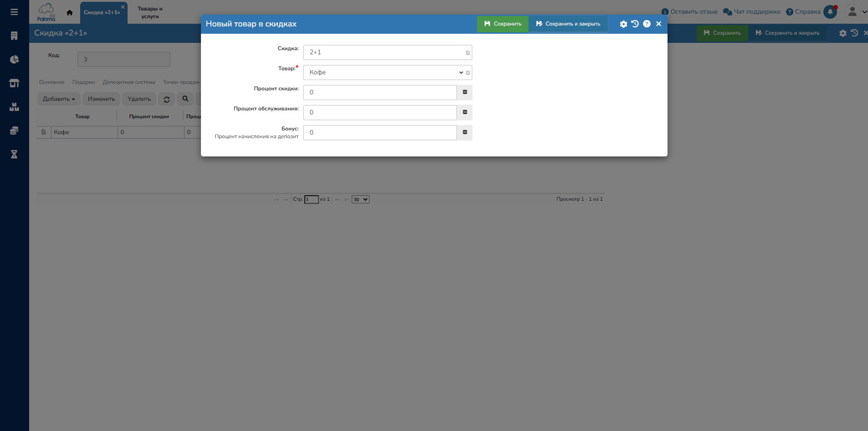868x431 pixels.
Task: Click Сохранить in the dialog
Action: click(x=503, y=24)
